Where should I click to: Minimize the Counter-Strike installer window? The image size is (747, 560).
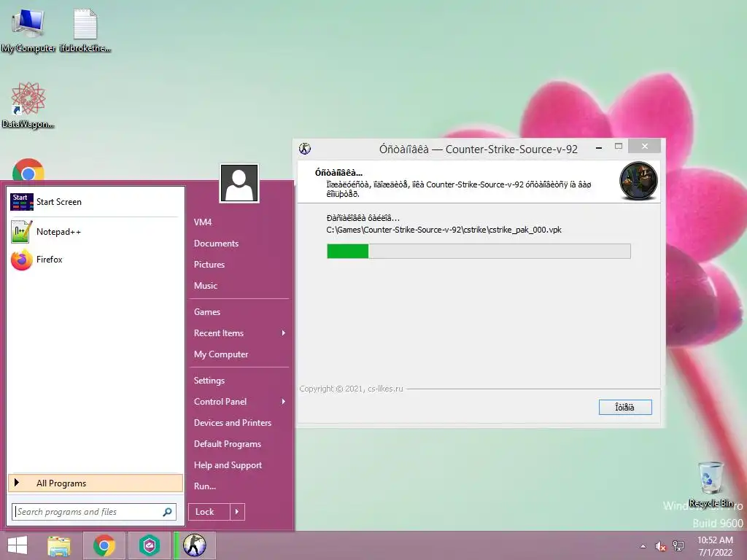click(x=599, y=147)
